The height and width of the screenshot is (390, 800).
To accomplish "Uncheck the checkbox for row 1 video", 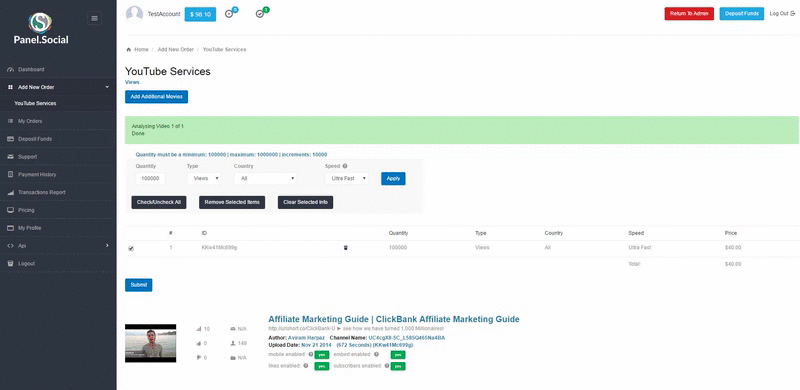I will click(131, 248).
